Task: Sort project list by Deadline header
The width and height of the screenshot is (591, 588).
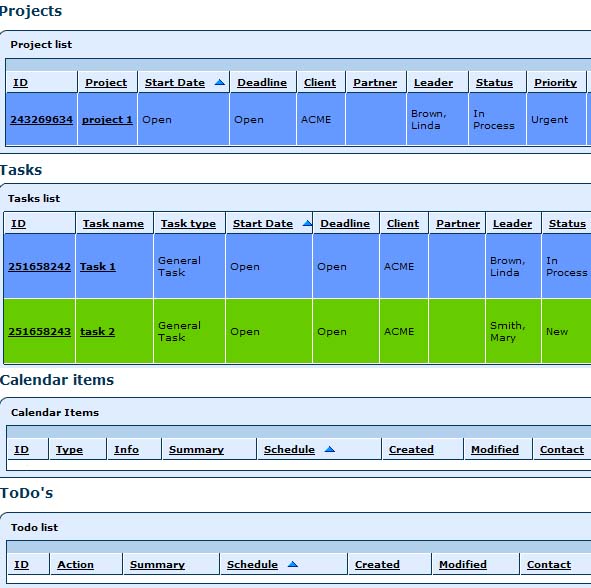Action: tap(262, 82)
